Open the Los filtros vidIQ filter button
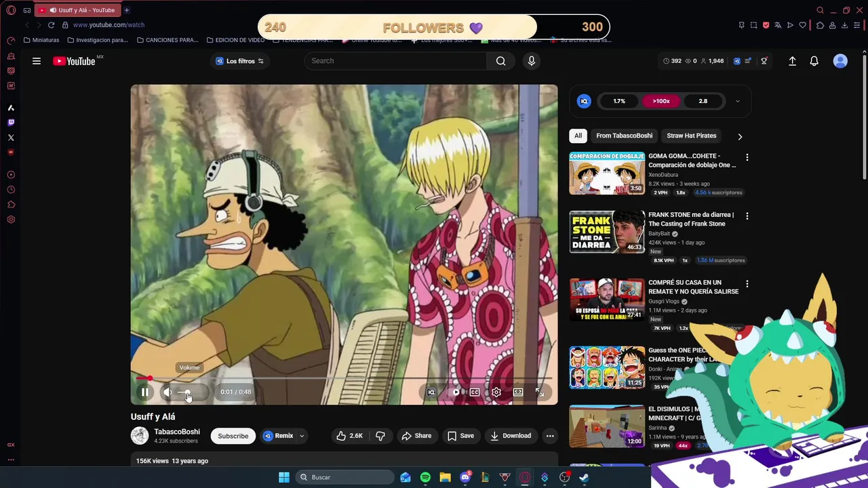This screenshot has height=488, width=868. [239, 61]
